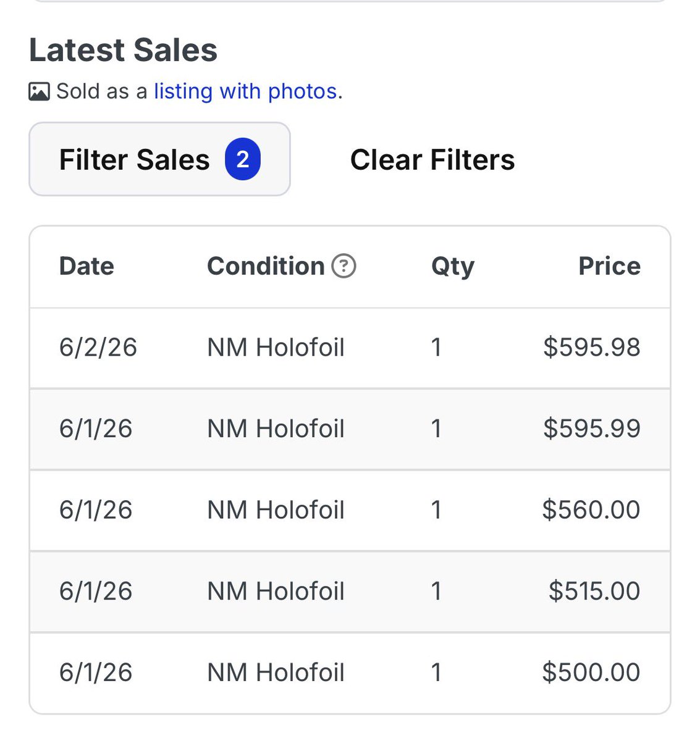700x741 pixels.
Task: Select the Date column header
Action: click(86, 266)
